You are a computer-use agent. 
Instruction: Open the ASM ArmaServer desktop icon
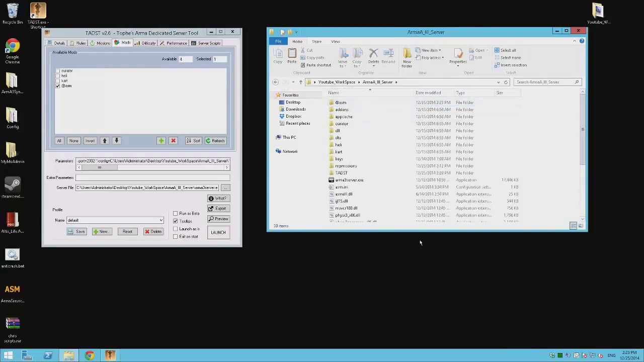(13, 294)
